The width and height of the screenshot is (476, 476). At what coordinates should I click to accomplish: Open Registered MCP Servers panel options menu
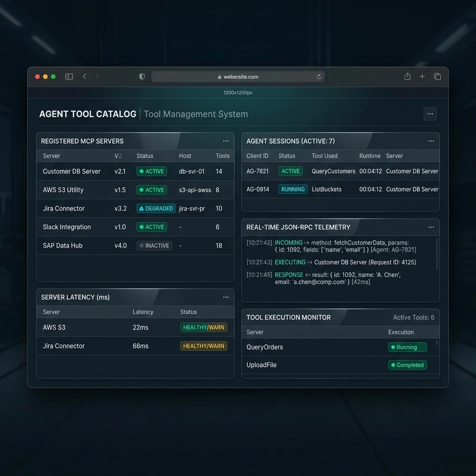(x=226, y=141)
